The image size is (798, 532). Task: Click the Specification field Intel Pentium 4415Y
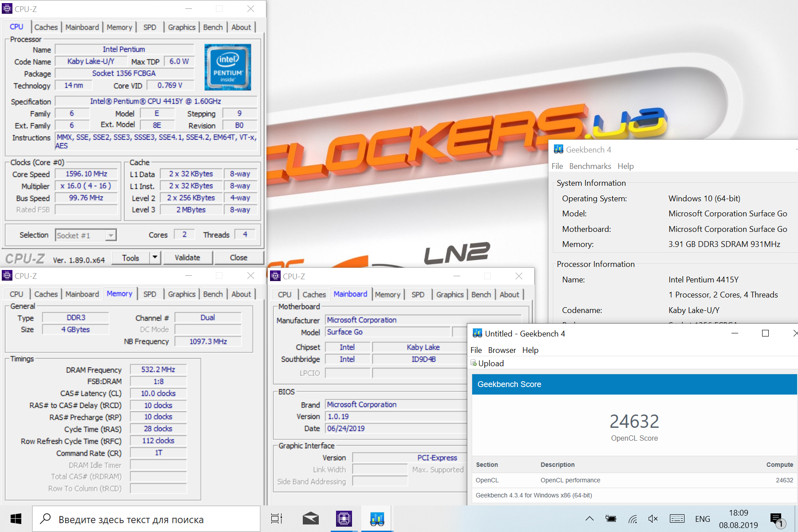click(156, 101)
